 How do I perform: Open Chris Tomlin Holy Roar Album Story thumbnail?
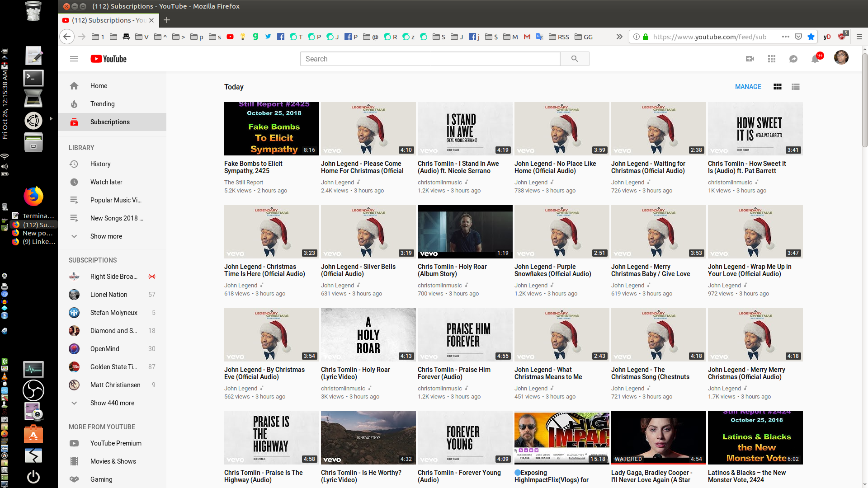(465, 232)
